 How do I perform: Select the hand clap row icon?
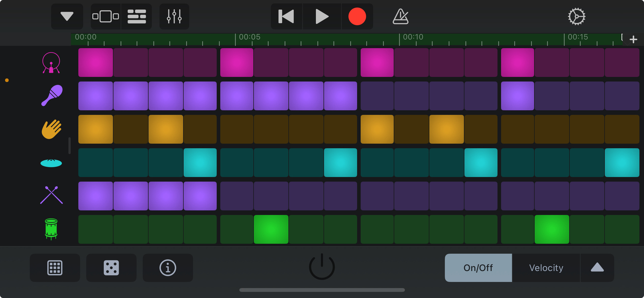[51, 129]
